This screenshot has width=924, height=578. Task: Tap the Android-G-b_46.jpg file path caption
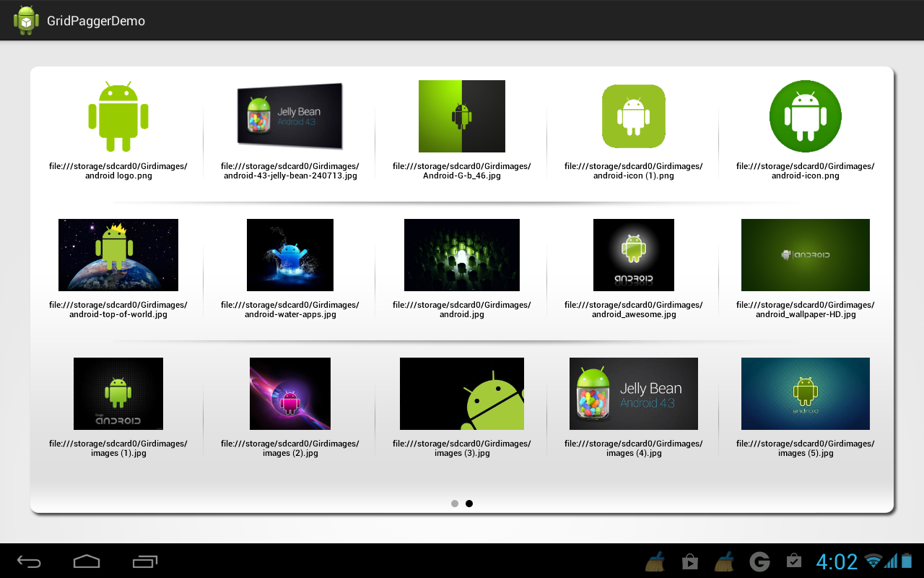[x=462, y=171]
